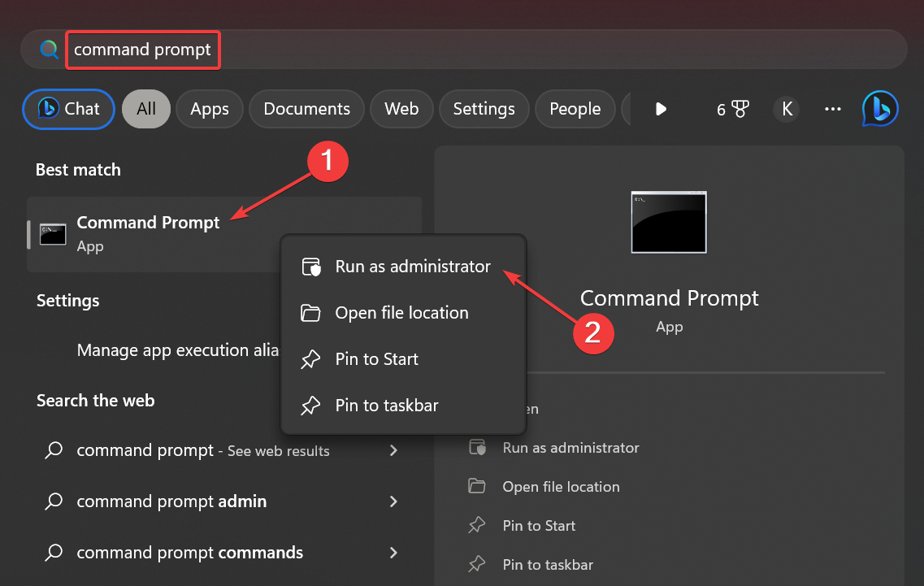
Task: Click the pin icon beside context menu Pin to taskbar
Action: 310,406
